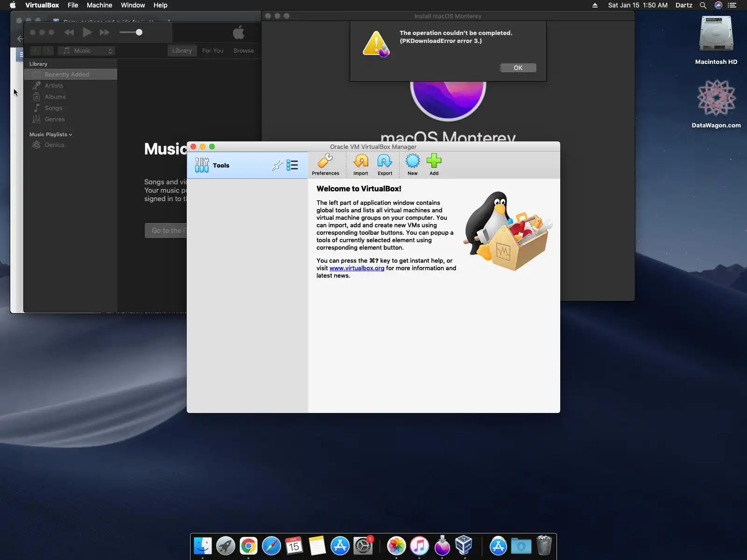Screen dimensions: 747x560
Task: Open VirtualBox Preferences from the toolbar
Action: click(x=325, y=165)
